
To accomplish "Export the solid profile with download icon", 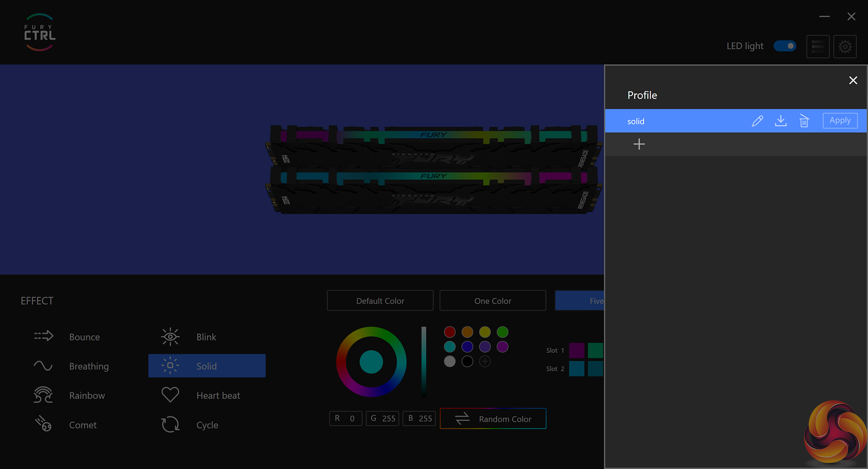I will coord(781,121).
